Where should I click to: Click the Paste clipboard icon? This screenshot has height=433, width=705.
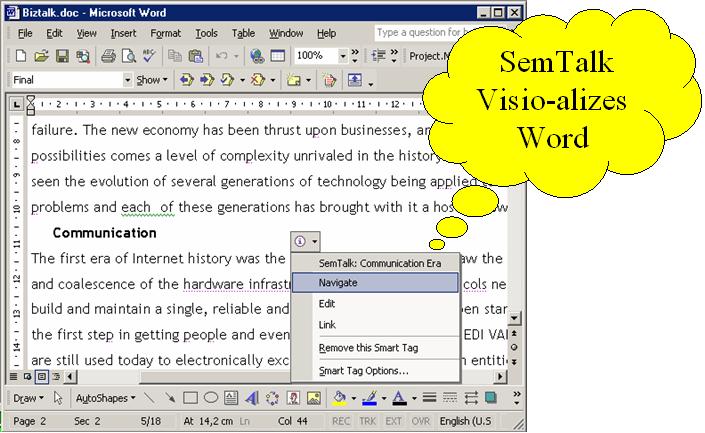[x=196, y=56]
